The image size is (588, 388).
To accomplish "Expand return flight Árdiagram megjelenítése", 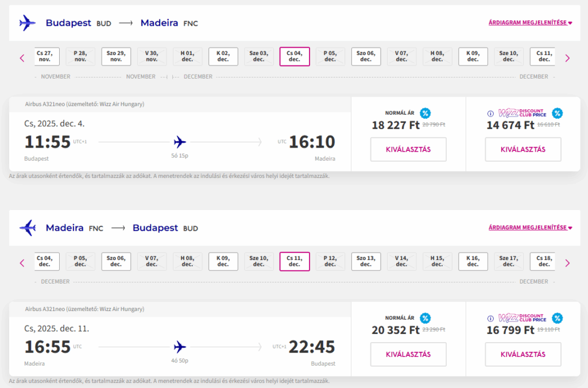I will click(x=530, y=228).
